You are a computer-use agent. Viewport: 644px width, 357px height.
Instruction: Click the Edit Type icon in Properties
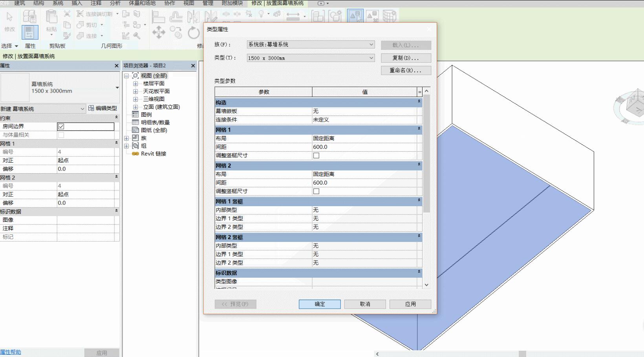(x=91, y=108)
